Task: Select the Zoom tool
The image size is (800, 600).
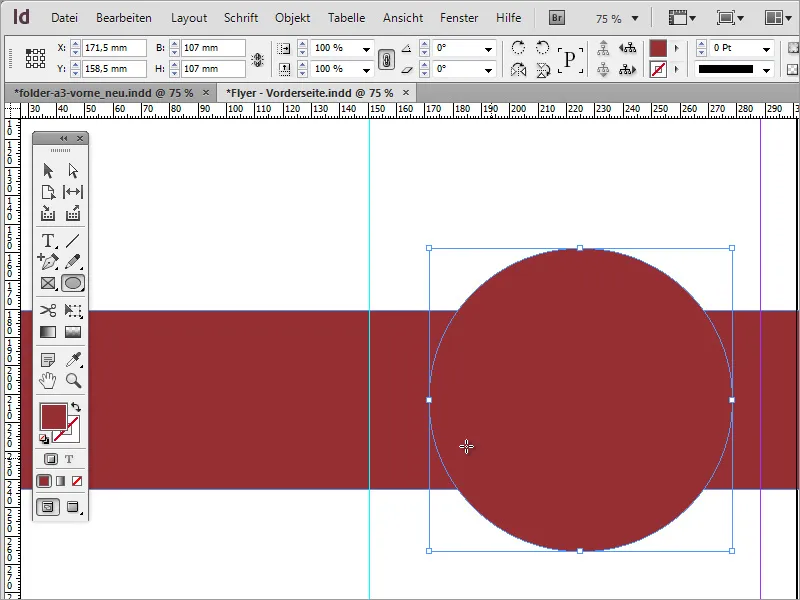Action: pos(73,381)
